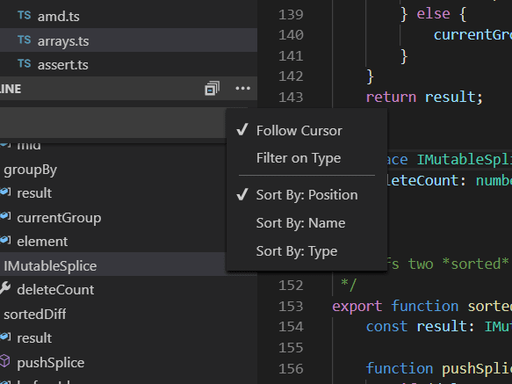Expand the sortedDiff outline entry
Screen dimensions: 512x384
click(x=35, y=314)
